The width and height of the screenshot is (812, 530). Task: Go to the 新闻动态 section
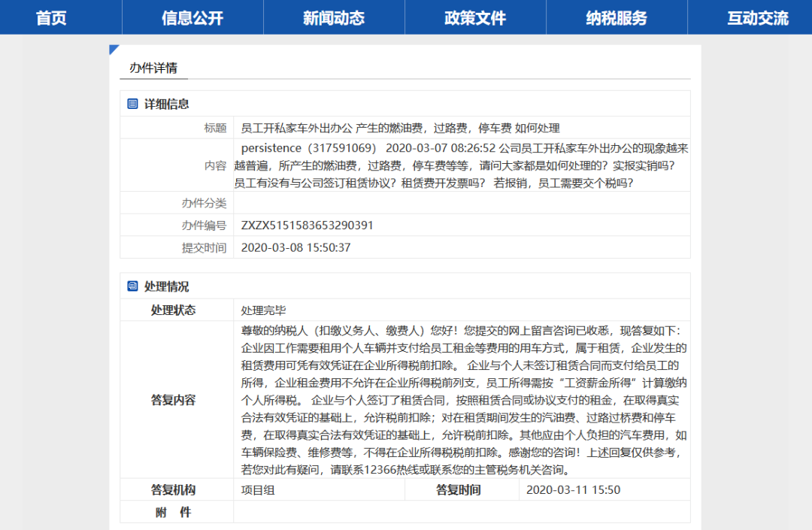334,18
